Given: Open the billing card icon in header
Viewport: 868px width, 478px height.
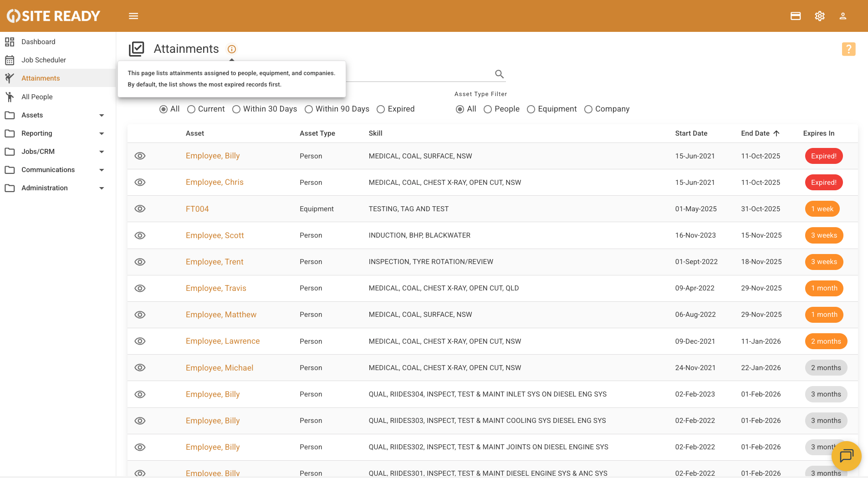Looking at the screenshot, I should click(796, 16).
